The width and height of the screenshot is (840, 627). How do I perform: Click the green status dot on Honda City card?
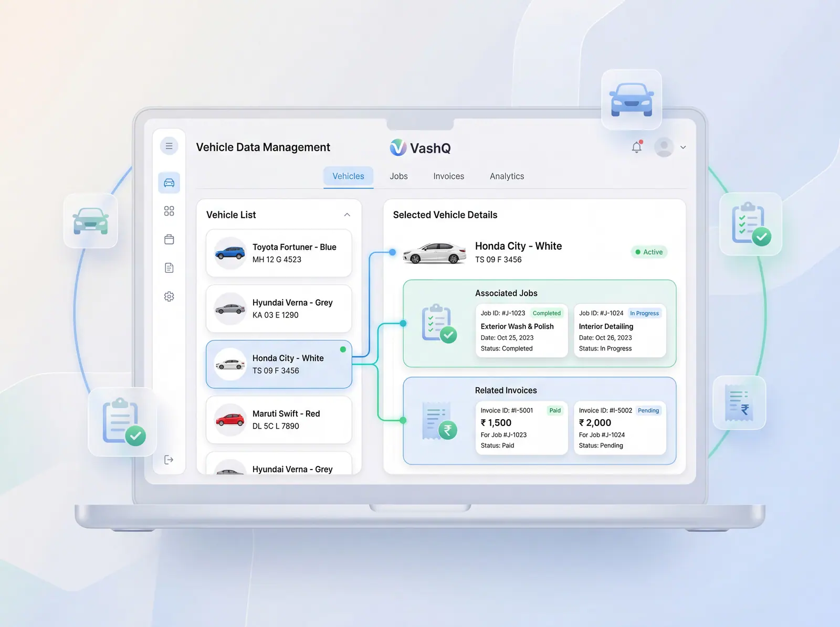tap(343, 349)
